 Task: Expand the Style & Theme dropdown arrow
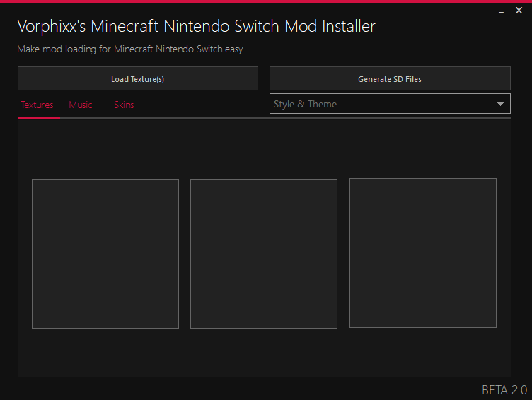click(500, 104)
